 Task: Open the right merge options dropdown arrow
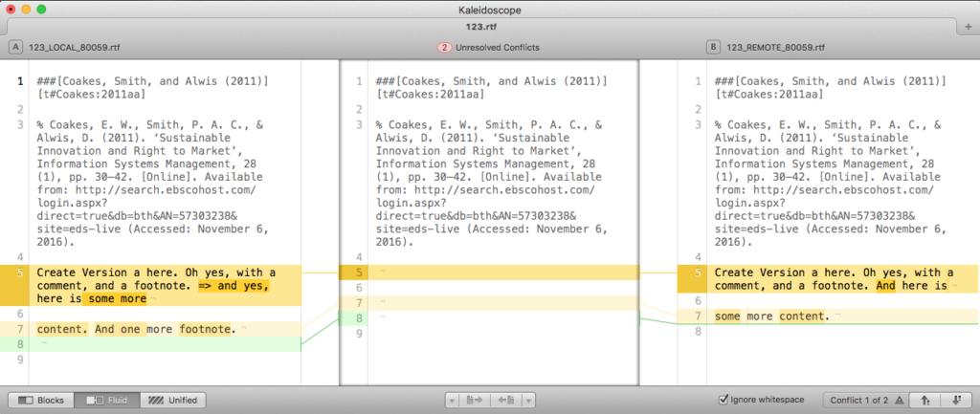[x=528, y=400]
